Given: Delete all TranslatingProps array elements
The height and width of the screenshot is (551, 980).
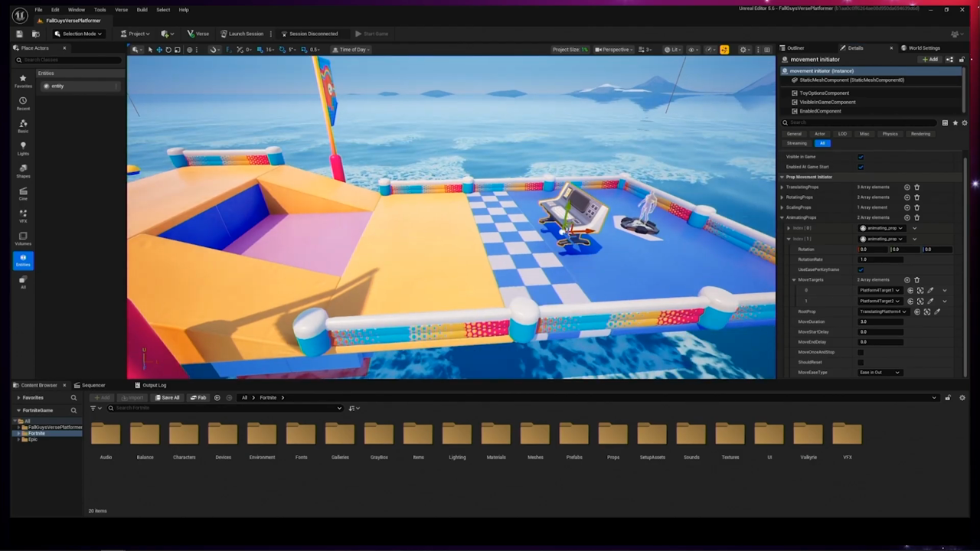Looking at the screenshot, I should (916, 187).
